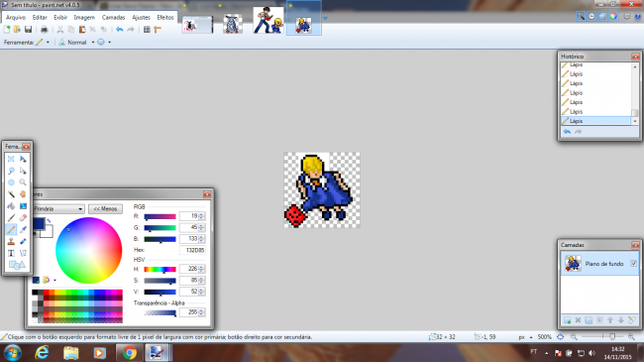The width and height of the screenshot is (644, 362).
Task: Open the Imagem menu
Action: [x=84, y=17]
